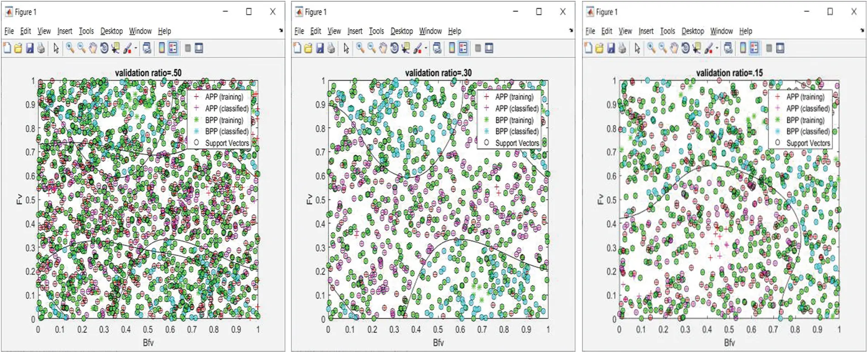Print the middle figure via toolbar
The width and height of the screenshot is (868, 353).
(x=331, y=48)
